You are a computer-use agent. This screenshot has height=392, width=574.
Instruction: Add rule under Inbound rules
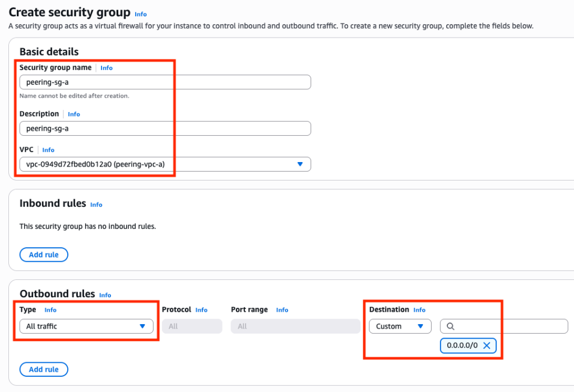(x=44, y=255)
